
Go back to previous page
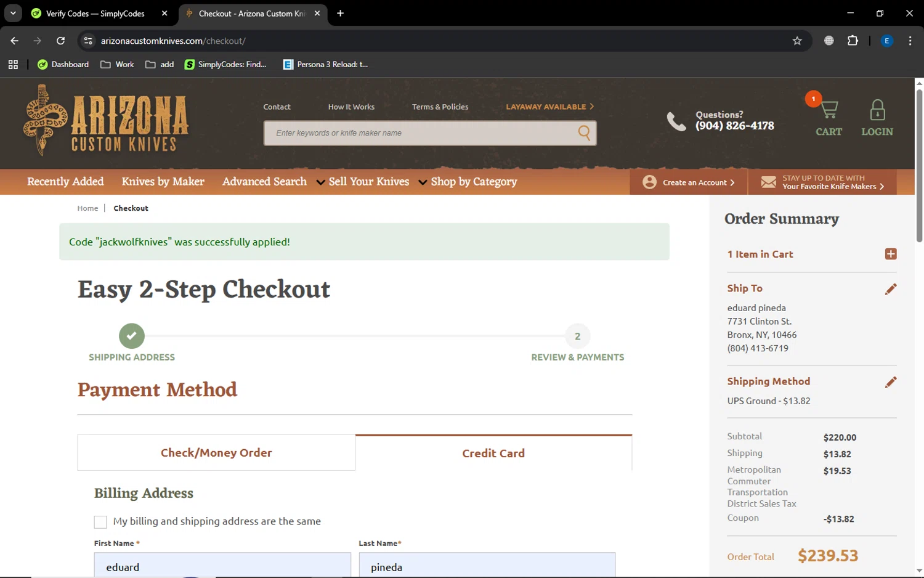click(x=15, y=41)
